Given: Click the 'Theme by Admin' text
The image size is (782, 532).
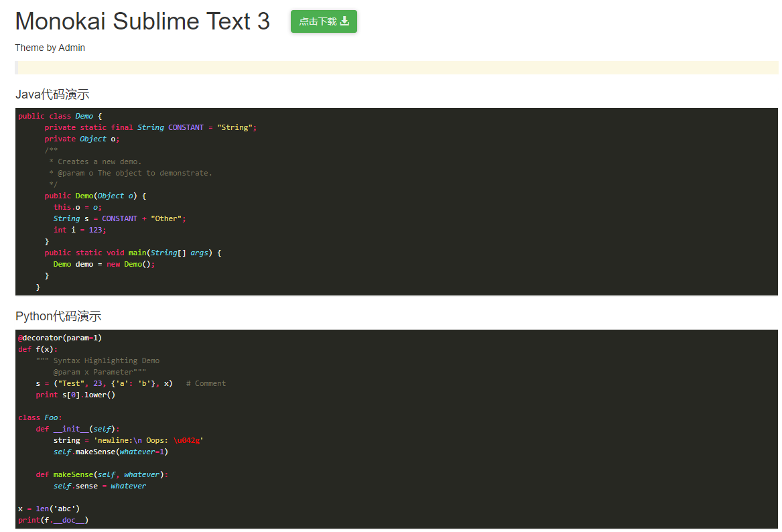Looking at the screenshot, I should click(x=50, y=48).
